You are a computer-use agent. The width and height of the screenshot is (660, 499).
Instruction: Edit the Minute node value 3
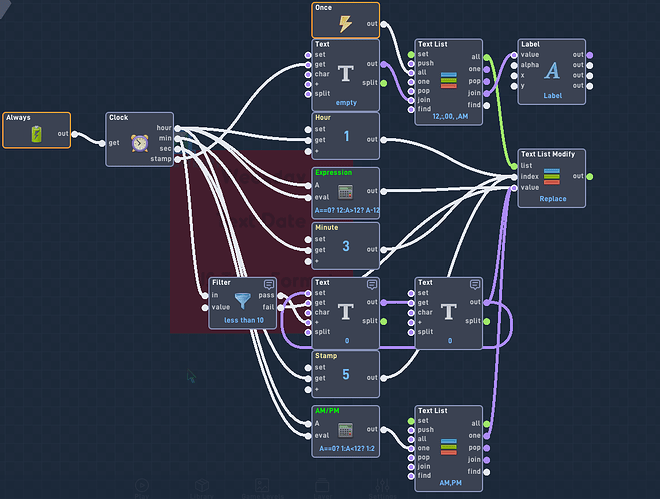tap(346, 246)
